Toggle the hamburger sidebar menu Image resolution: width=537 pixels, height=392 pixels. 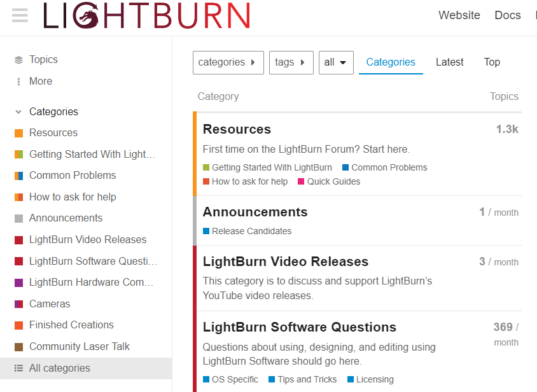pos(20,15)
